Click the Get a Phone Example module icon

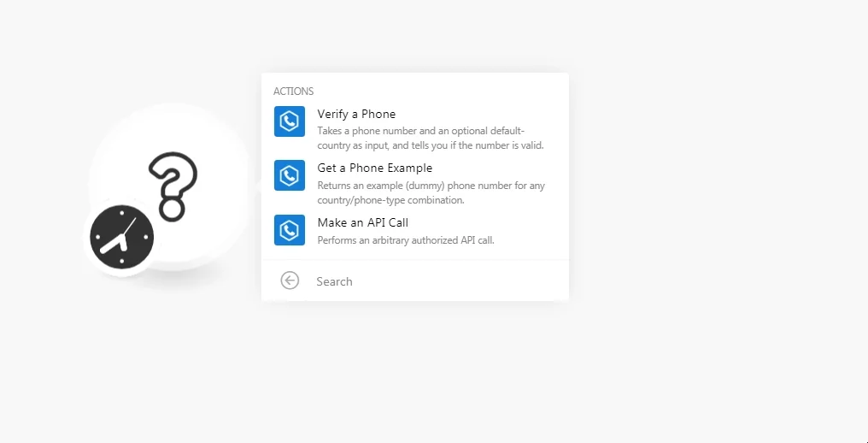pos(290,175)
